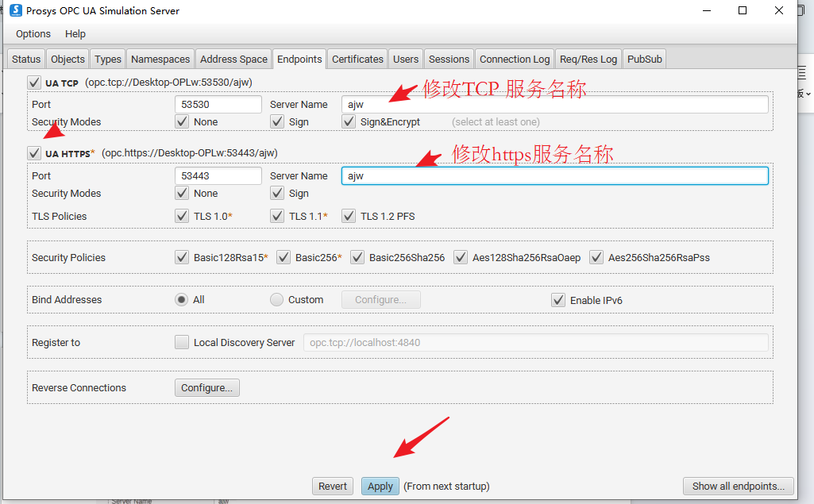The height and width of the screenshot is (504, 814).
Task: Minimize the Simulation Server window
Action: pyautogui.click(x=707, y=10)
